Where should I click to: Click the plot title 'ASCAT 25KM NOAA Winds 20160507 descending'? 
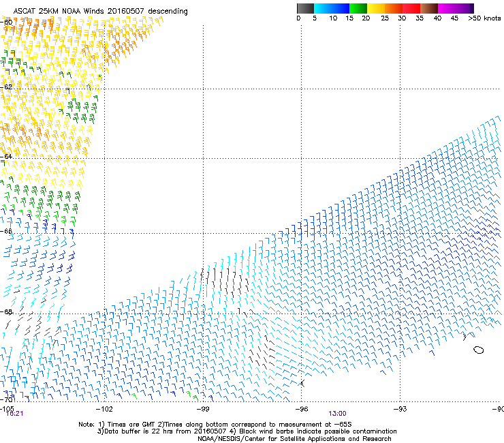[100, 12]
